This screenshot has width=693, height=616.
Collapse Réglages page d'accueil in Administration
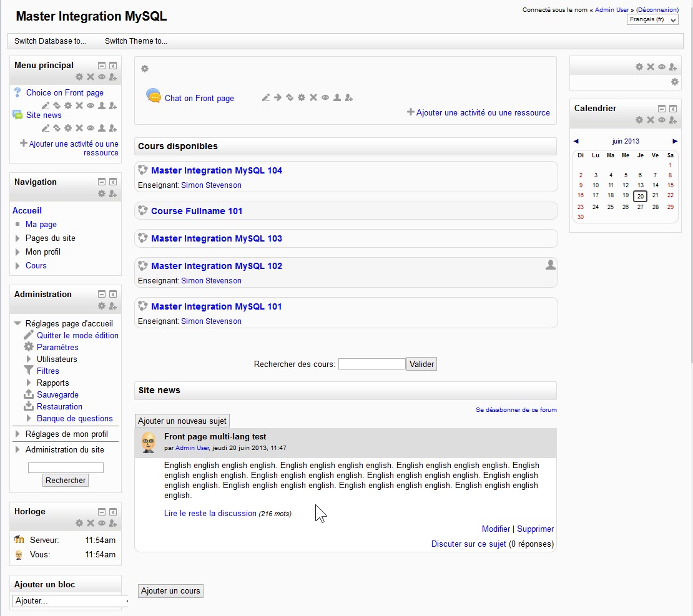pos(17,323)
